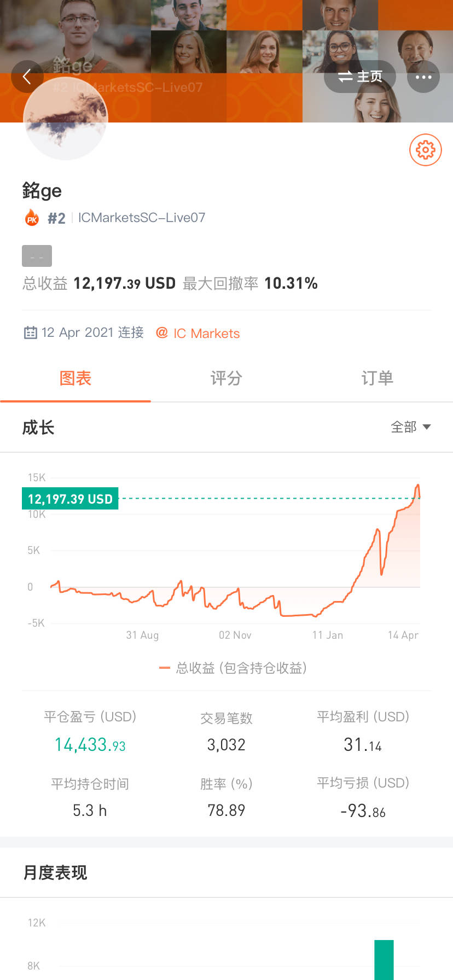This screenshot has width=453, height=980.
Task: Expand the 全部 time range dropdown
Action: (x=411, y=427)
